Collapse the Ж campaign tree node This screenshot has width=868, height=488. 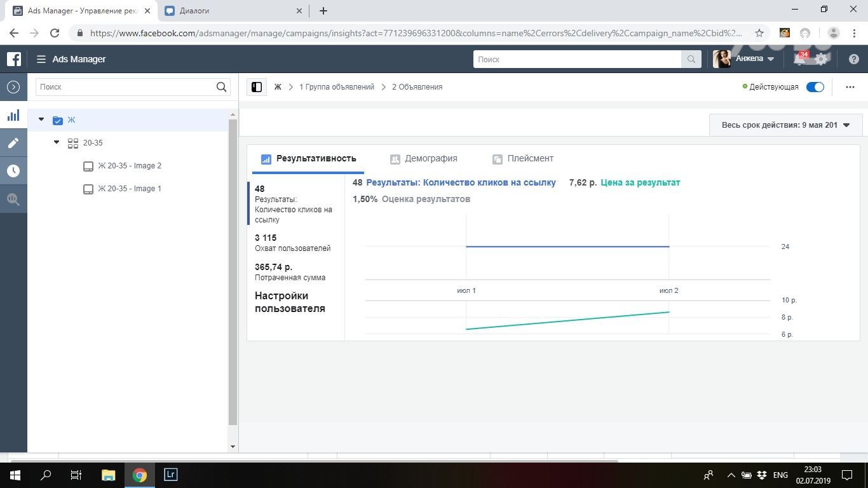(41, 119)
